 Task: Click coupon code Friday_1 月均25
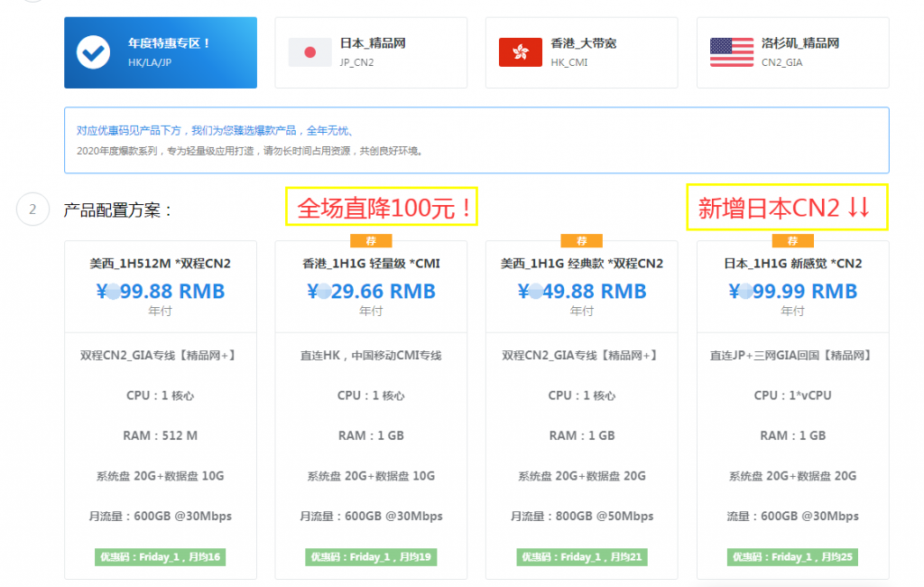click(x=792, y=557)
